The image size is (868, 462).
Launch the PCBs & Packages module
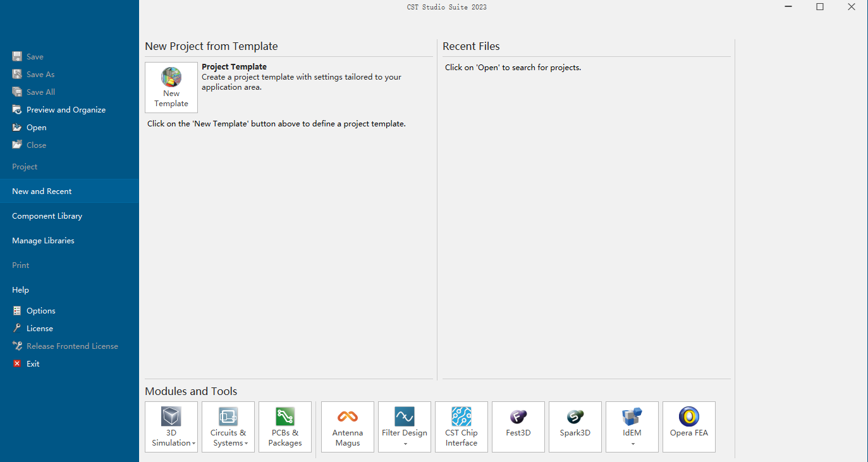(x=284, y=427)
